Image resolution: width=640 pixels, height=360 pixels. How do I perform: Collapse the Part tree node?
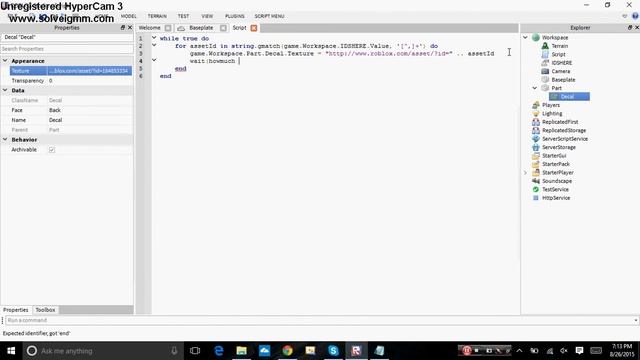click(x=535, y=88)
